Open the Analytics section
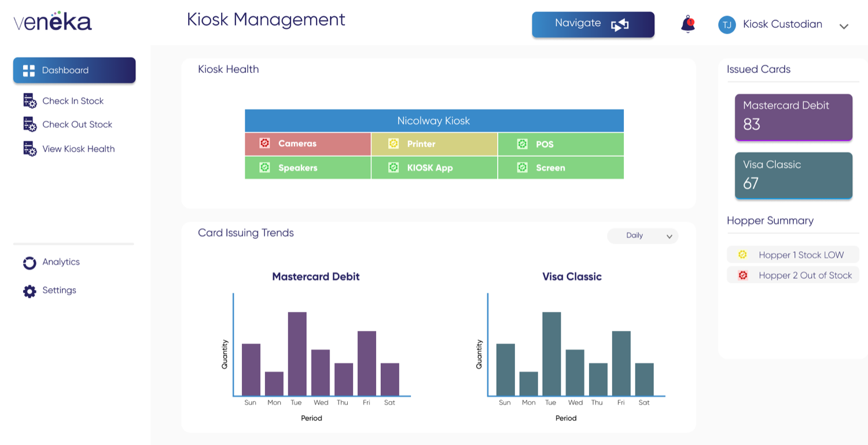 coord(61,262)
